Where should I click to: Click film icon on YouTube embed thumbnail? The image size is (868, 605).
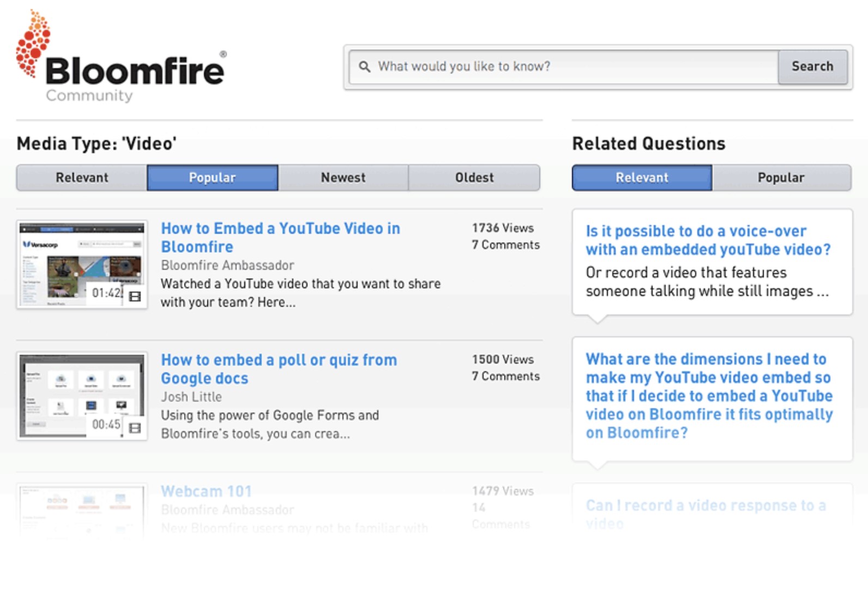pos(135,297)
